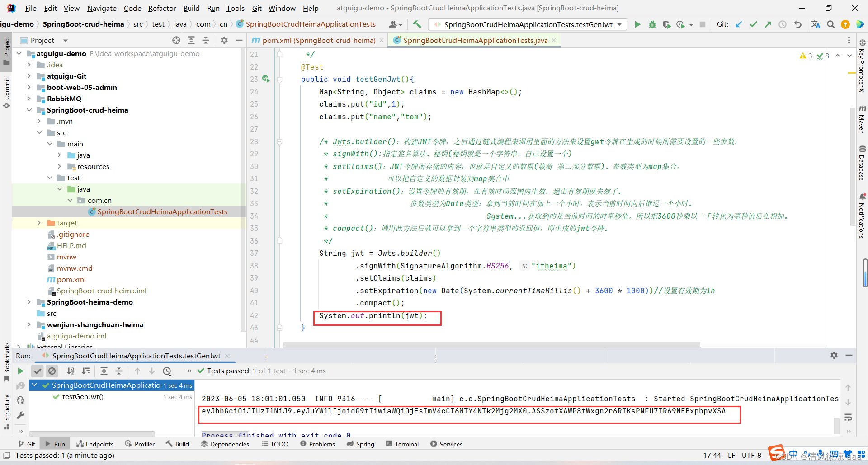The width and height of the screenshot is (868, 465).
Task: Expand the RabbitMQ module
Action: [29, 99]
